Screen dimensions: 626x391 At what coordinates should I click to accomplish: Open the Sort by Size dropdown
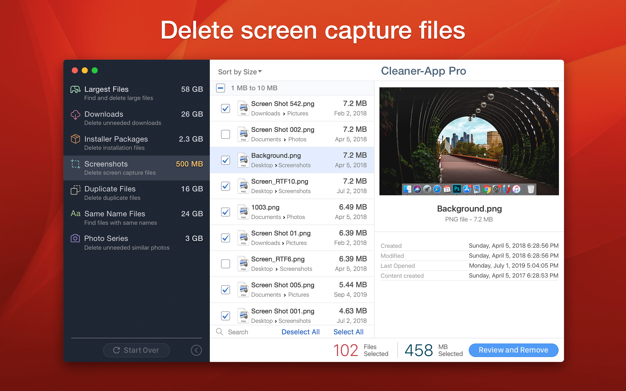(240, 72)
